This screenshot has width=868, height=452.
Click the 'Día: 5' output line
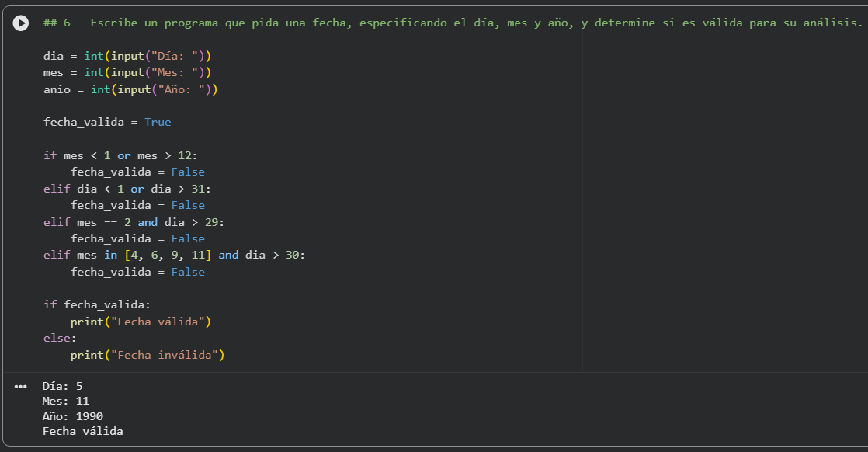[x=62, y=386]
